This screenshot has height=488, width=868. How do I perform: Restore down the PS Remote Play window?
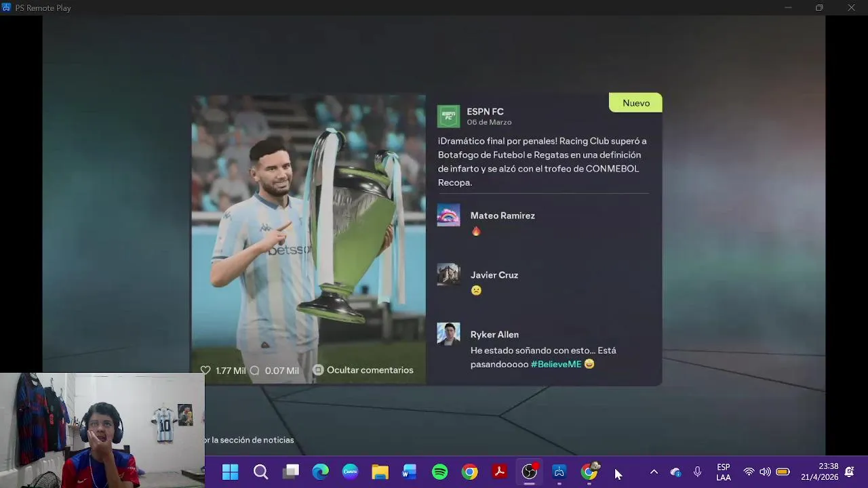(819, 7)
